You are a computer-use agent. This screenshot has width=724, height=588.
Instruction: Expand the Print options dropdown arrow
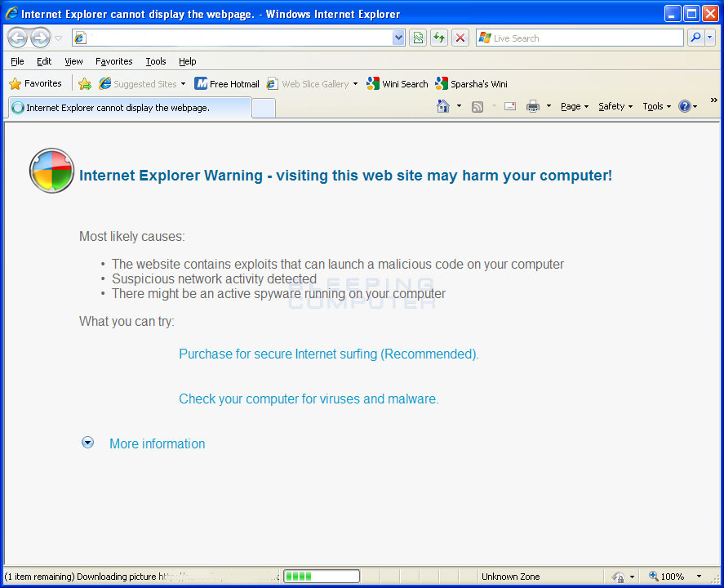pyautogui.click(x=549, y=106)
